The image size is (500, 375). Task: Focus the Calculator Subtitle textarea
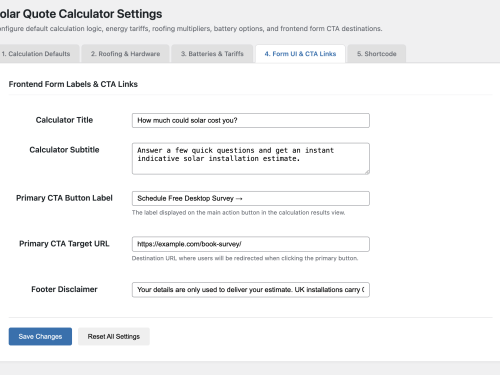click(x=251, y=159)
